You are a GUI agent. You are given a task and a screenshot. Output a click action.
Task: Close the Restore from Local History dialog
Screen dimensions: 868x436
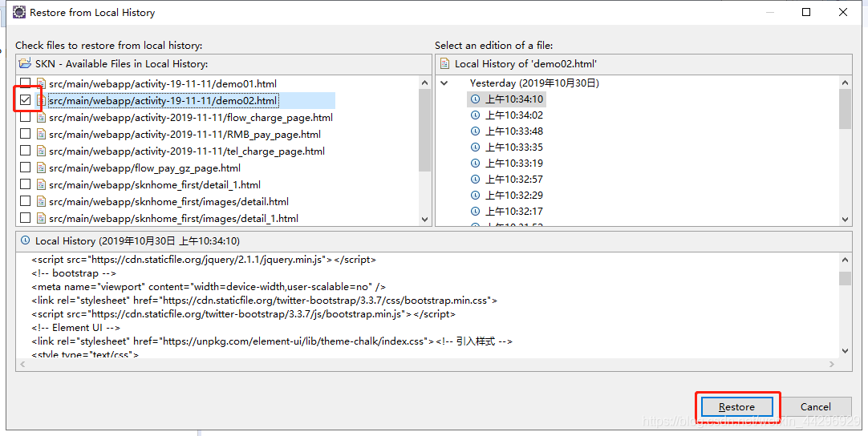tap(843, 11)
